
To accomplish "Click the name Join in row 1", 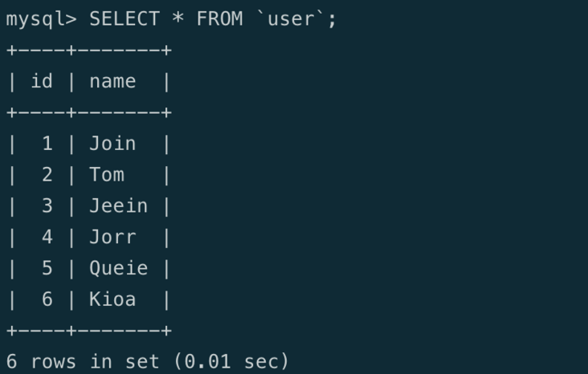I will 112,144.
